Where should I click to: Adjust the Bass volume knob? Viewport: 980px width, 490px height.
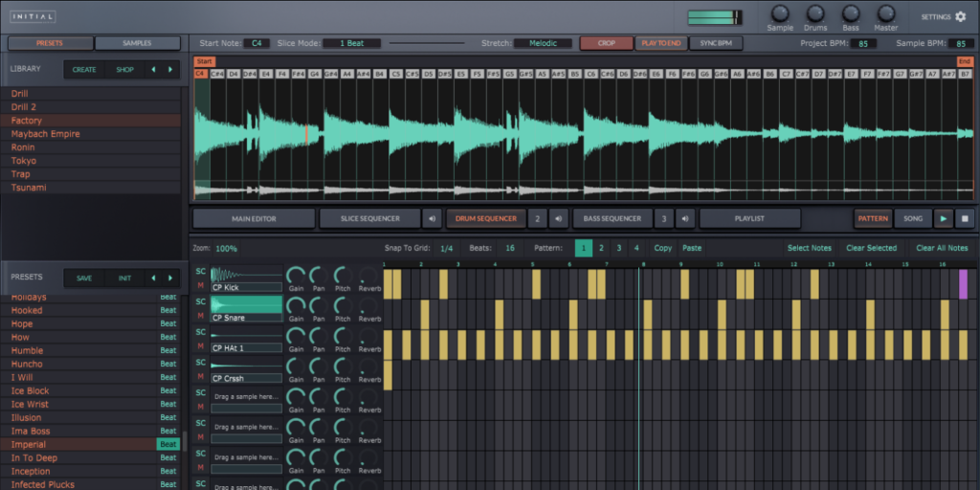(x=851, y=13)
